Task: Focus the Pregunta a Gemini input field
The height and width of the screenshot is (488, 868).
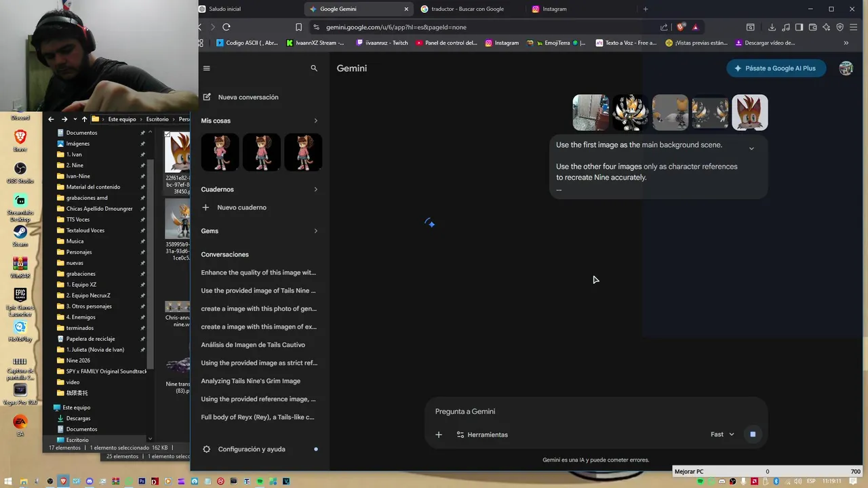Action: [x=595, y=411]
